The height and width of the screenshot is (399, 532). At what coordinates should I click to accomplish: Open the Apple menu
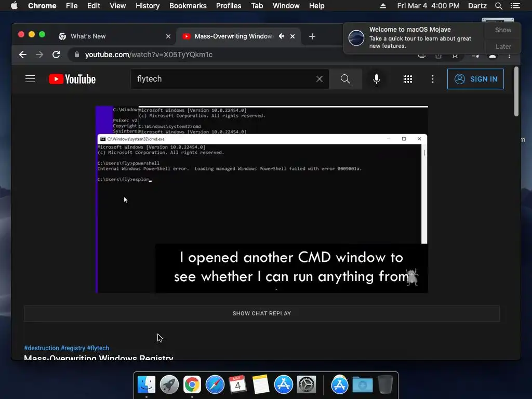(x=14, y=6)
